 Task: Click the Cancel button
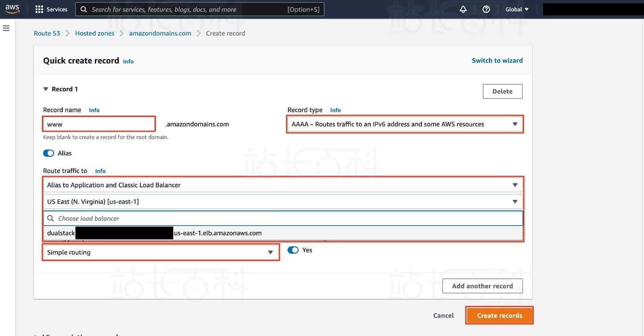click(443, 316)
